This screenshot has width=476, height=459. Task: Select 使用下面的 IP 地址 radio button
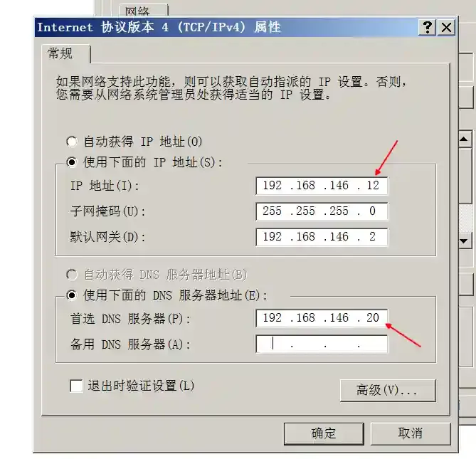(x=72, y=162)
